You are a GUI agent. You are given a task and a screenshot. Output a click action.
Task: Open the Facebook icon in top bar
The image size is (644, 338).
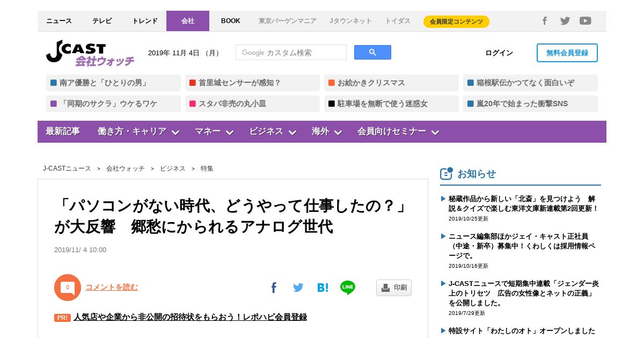pos(544,21)
